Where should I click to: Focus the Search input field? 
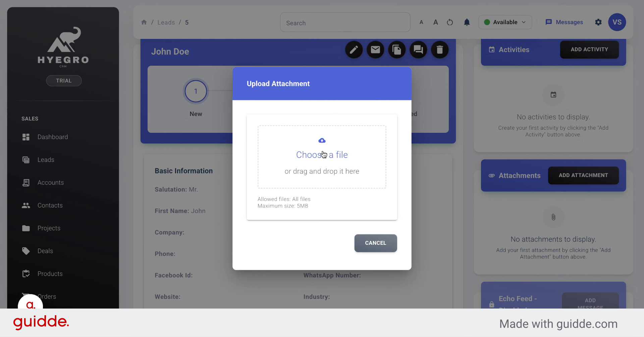point(345,22)
